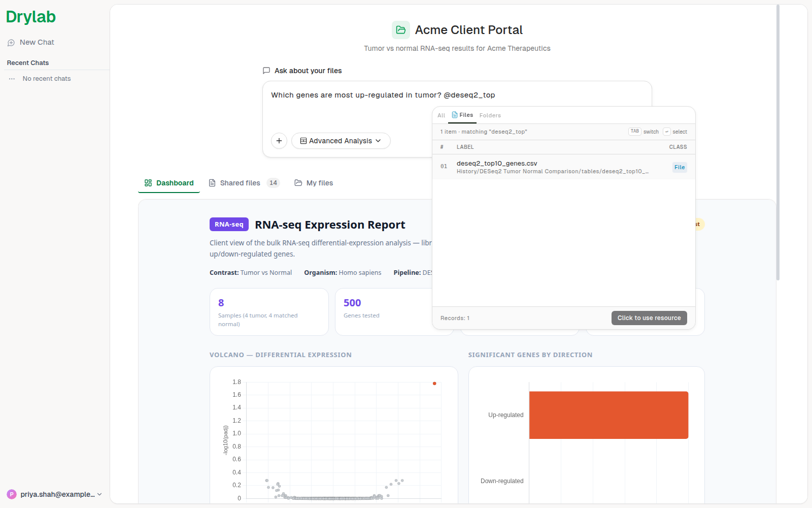Click the Drylab logo link
Screen dimensions: 812x508
coord(31,17)
